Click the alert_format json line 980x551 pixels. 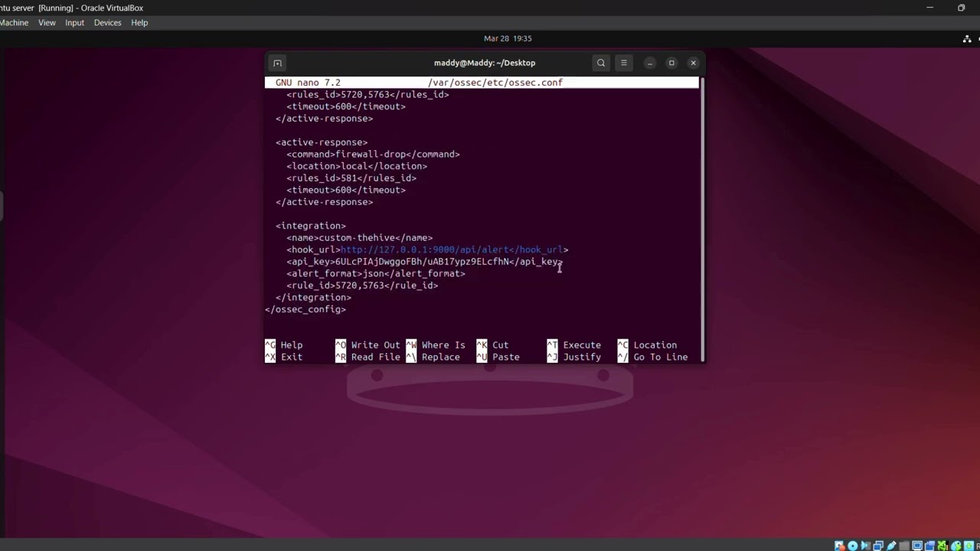(376, 273)
